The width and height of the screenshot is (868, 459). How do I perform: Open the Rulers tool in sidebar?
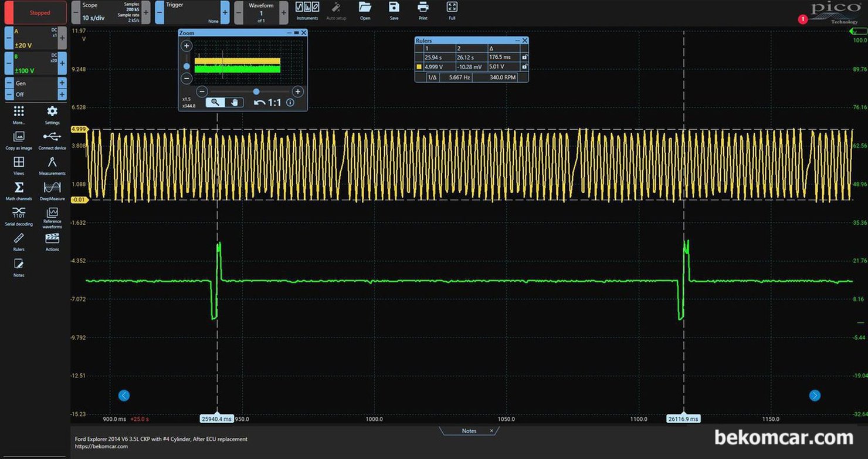click(19, 241)
